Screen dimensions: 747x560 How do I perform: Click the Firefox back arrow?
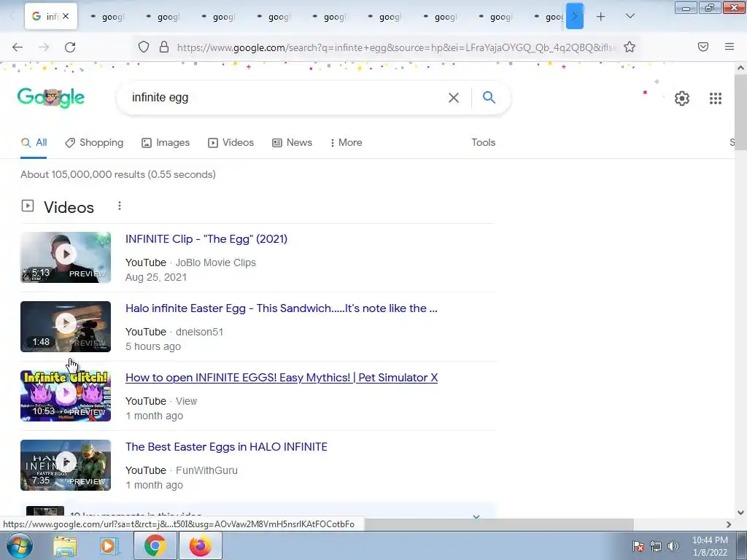[x=18, y=47]
